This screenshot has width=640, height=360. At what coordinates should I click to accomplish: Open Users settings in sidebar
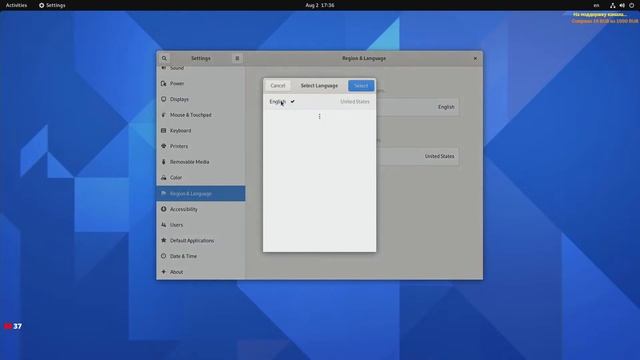coord(201,225)
